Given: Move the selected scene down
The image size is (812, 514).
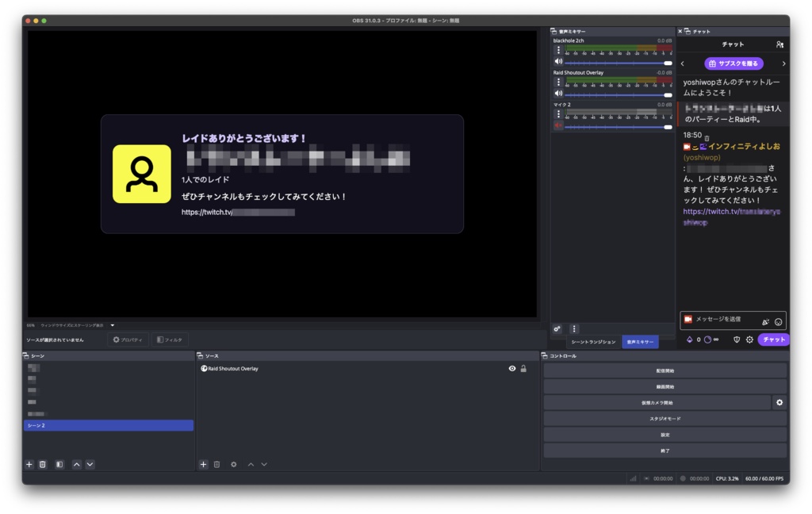Looking at the screenshot, I should click(90, 464).
